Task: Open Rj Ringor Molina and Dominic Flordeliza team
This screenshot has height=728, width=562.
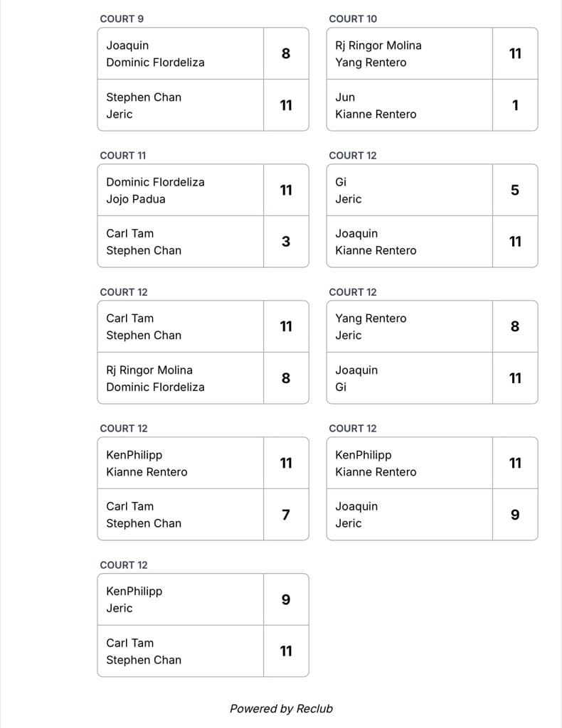Action: [x=203, y=378]
